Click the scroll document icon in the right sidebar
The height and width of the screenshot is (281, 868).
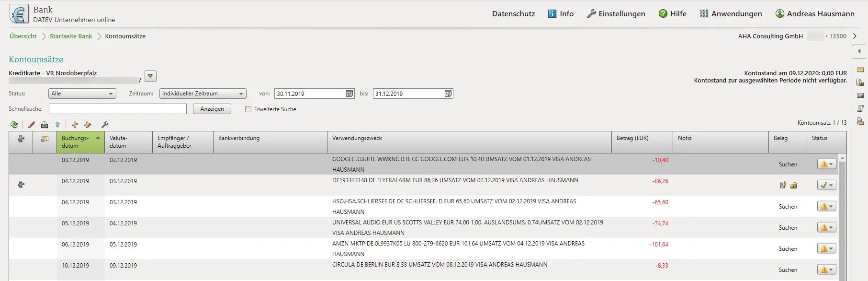coord(860,108)
